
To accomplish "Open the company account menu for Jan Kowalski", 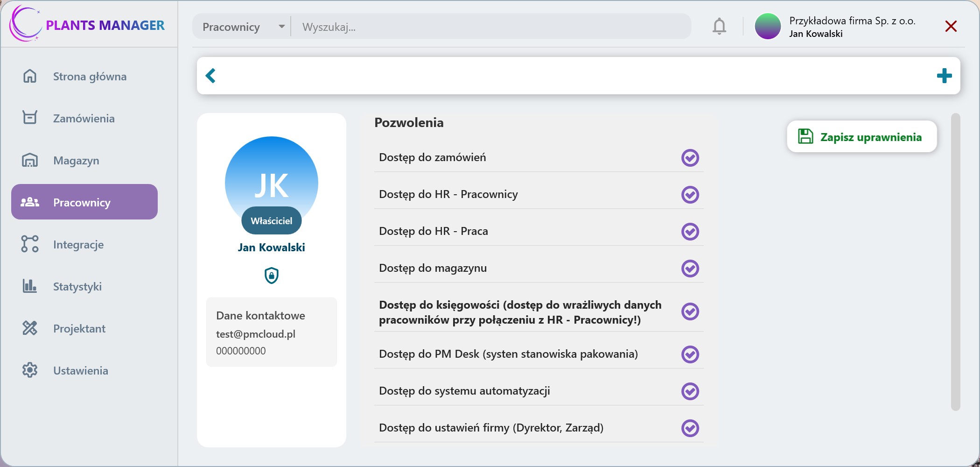I will coord(835,27).
